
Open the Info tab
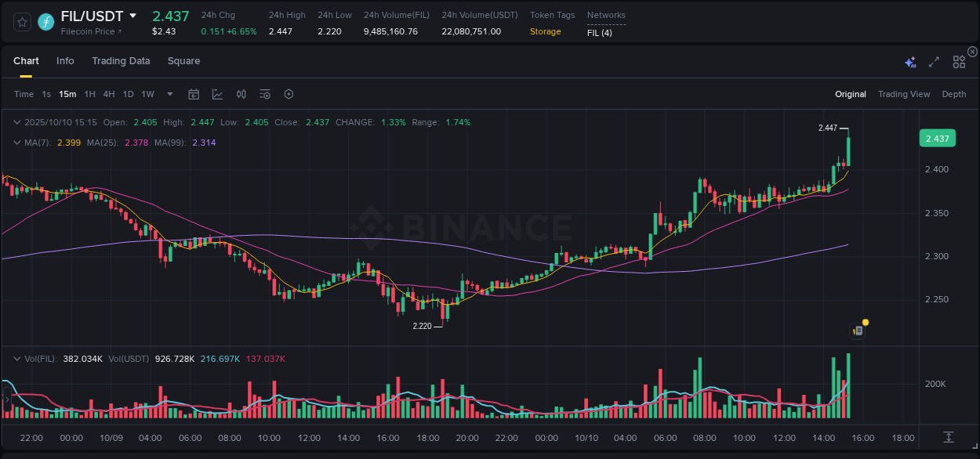tap(65, 61)
